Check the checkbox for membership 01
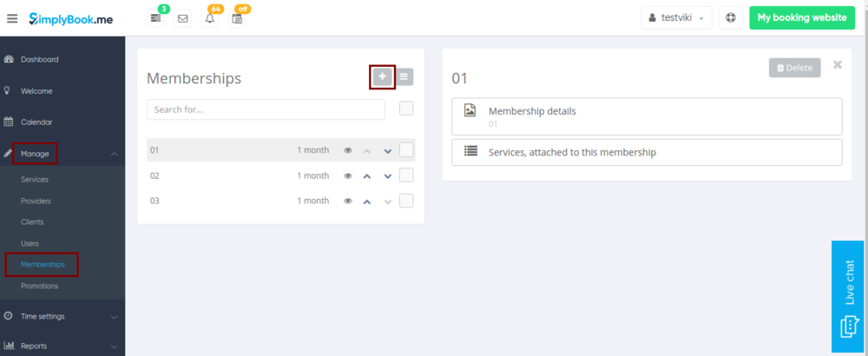The height and width of the screenshot is (356, 868). pos(406,150)
